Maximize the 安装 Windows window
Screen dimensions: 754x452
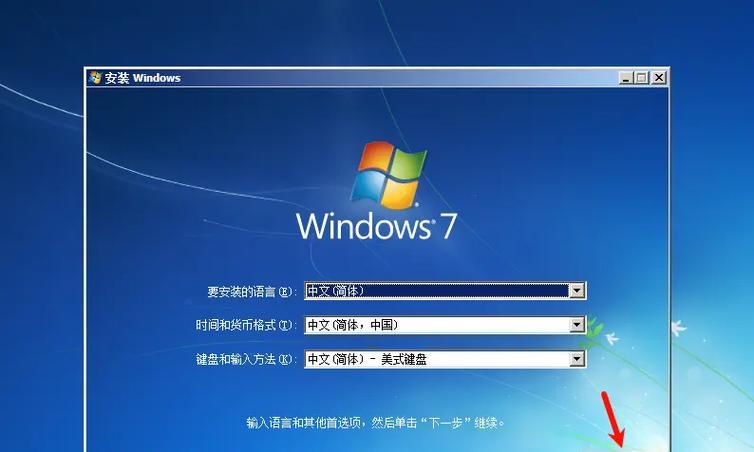click(x=641, y=77)
